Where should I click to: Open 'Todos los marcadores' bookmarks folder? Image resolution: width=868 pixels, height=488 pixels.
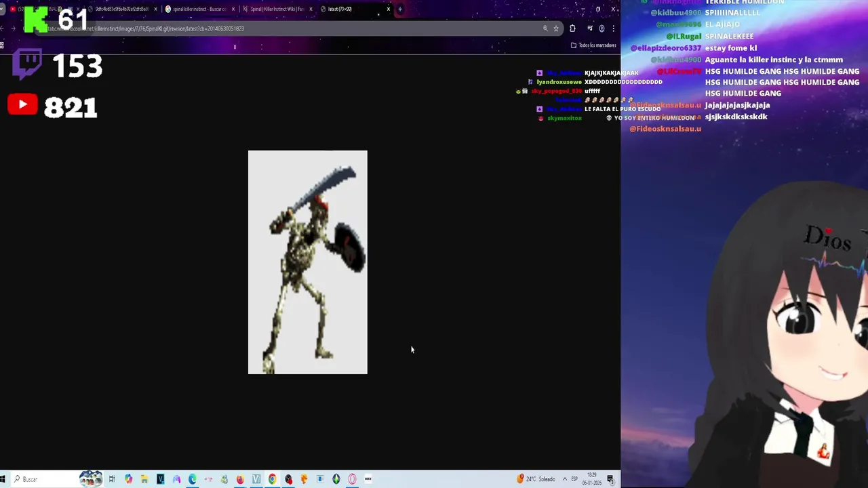[x=593, y=45]
